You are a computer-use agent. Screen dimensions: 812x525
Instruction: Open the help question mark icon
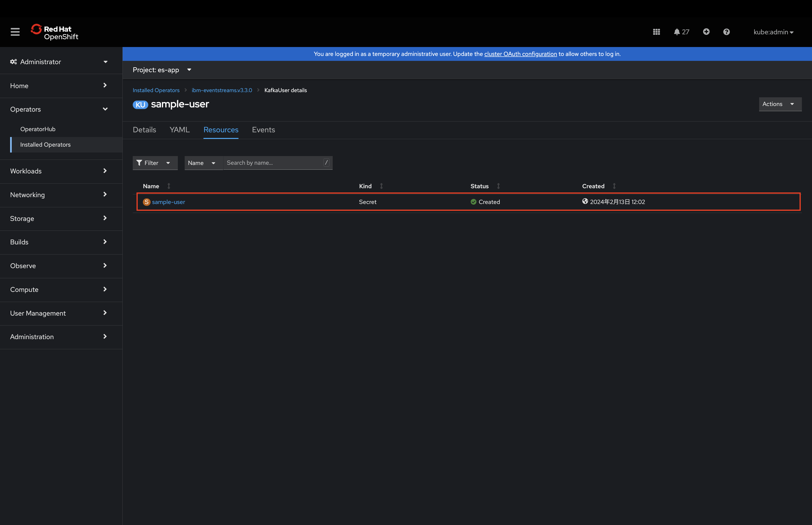(x=726, y=32)
